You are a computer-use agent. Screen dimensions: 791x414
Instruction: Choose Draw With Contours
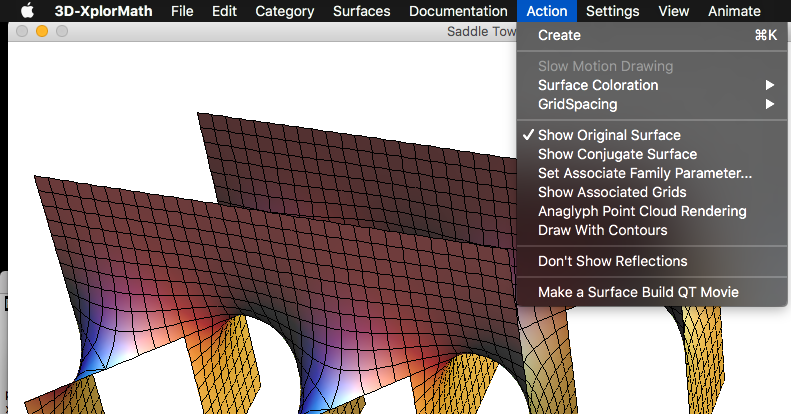coord(652,230)
